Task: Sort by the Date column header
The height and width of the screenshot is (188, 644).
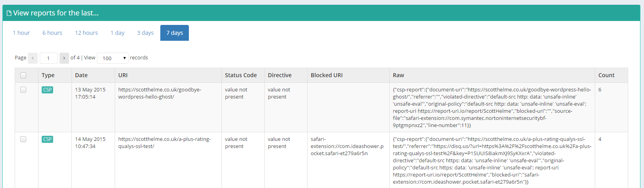Action: click(x=81, y=75)
